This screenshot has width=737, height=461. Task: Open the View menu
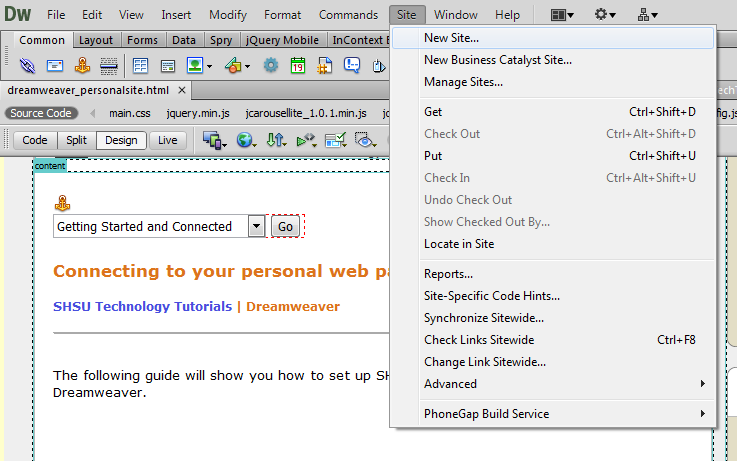[x=131, y=15]
